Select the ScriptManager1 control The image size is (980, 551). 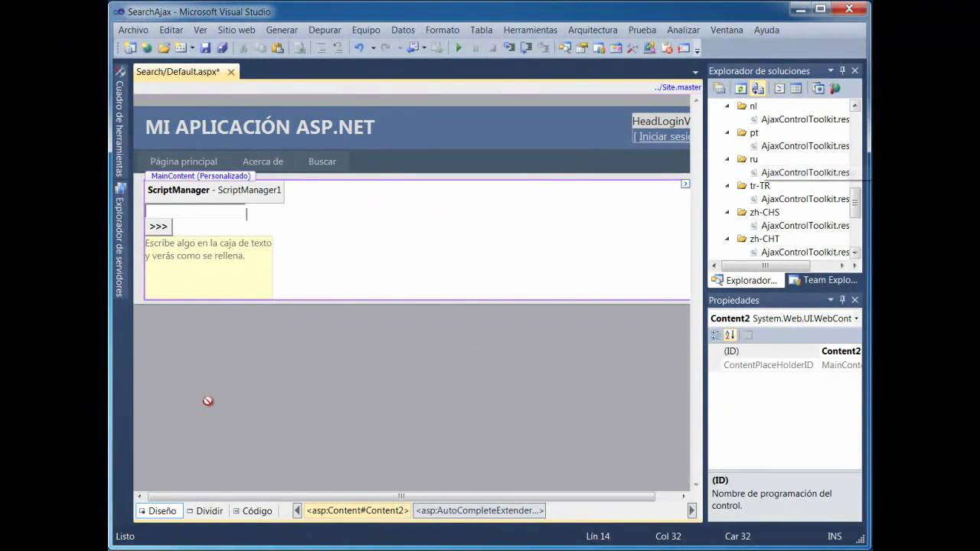tap(214, 190)
